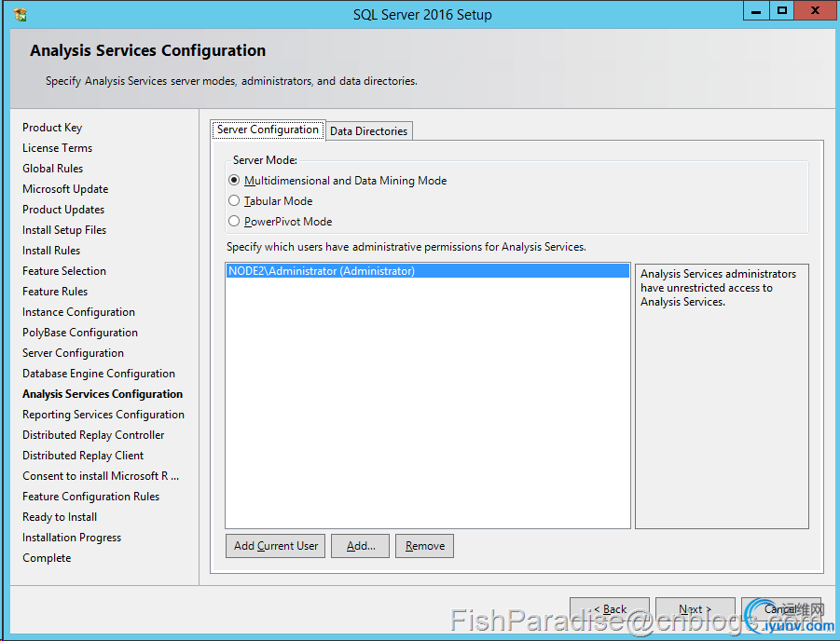
Task: Maximize the SQL Server 2016 Setup window
Action: 782,10
